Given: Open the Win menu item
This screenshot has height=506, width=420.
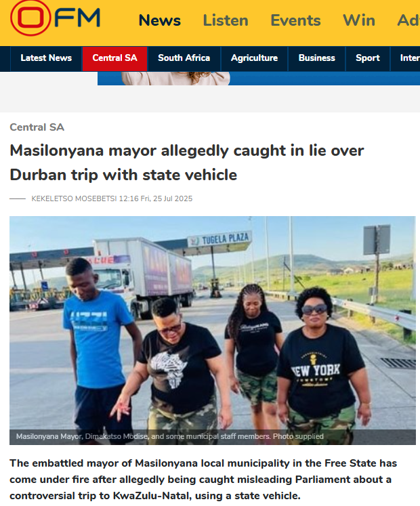Looking at the screenshot, I should 359,20.
